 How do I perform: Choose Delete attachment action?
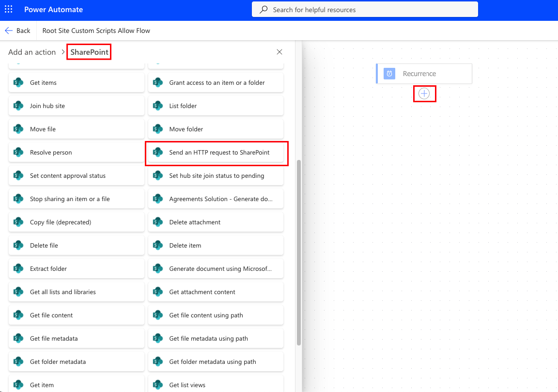click(x=195, y=222)
